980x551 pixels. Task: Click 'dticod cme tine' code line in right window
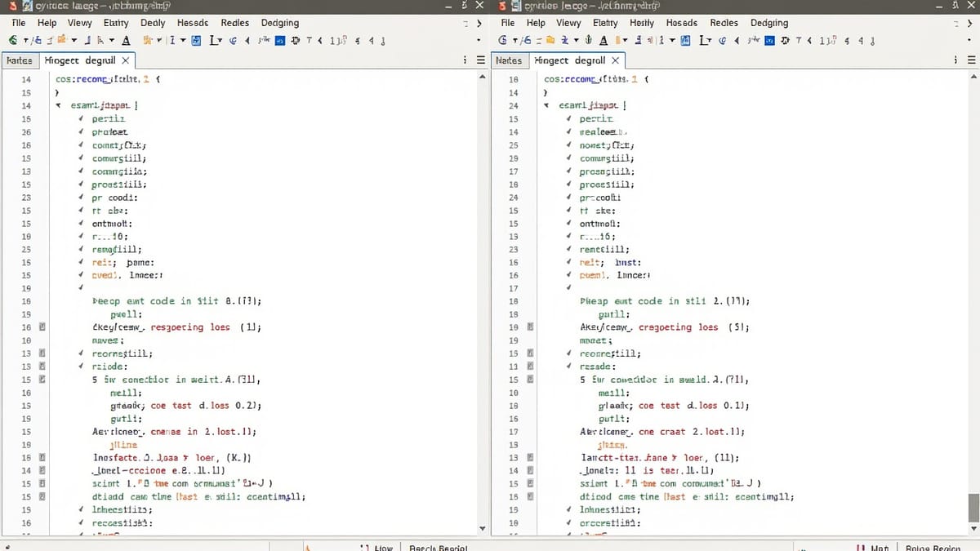coord(686,496)
